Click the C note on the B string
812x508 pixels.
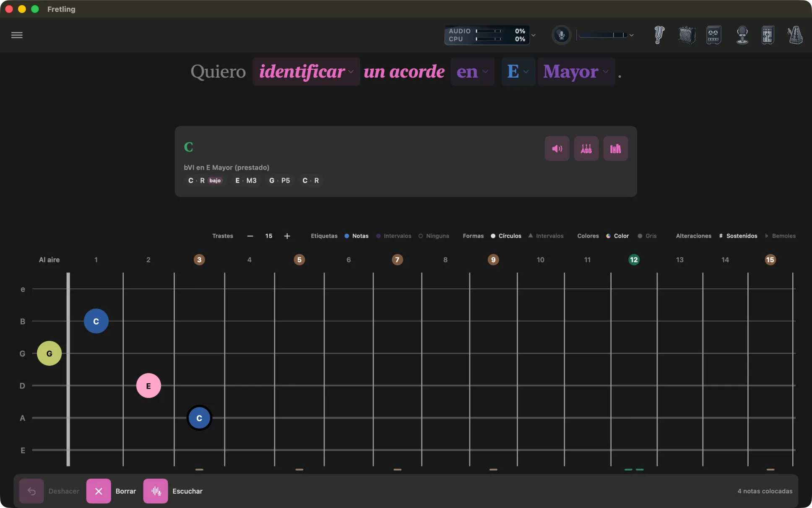96,321
